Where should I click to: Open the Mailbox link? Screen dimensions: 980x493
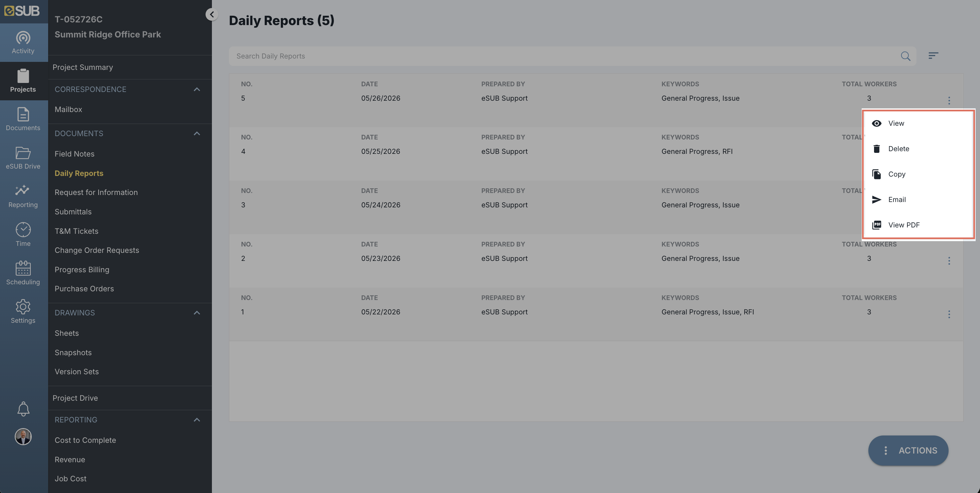coord(69,110)
